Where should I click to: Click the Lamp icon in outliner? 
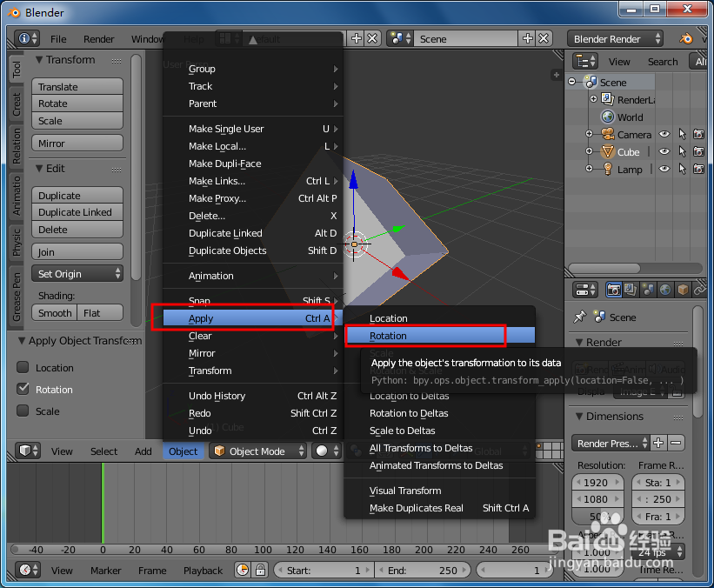point(607,169)
